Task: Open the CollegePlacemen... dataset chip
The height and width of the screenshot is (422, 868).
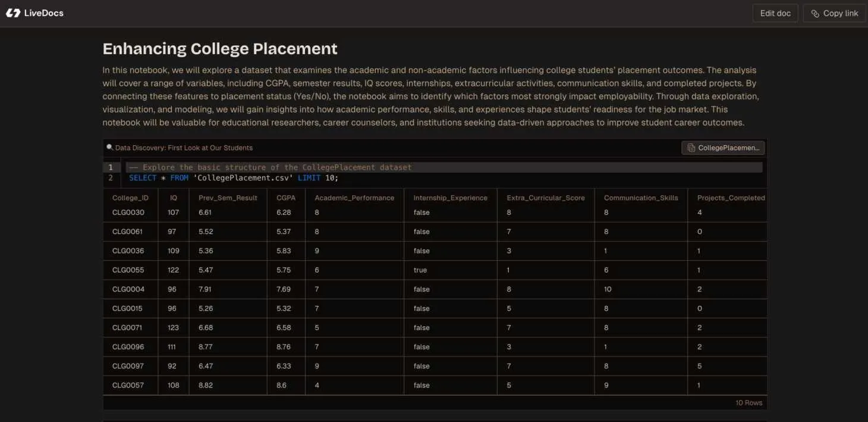Action: (723, 147)
